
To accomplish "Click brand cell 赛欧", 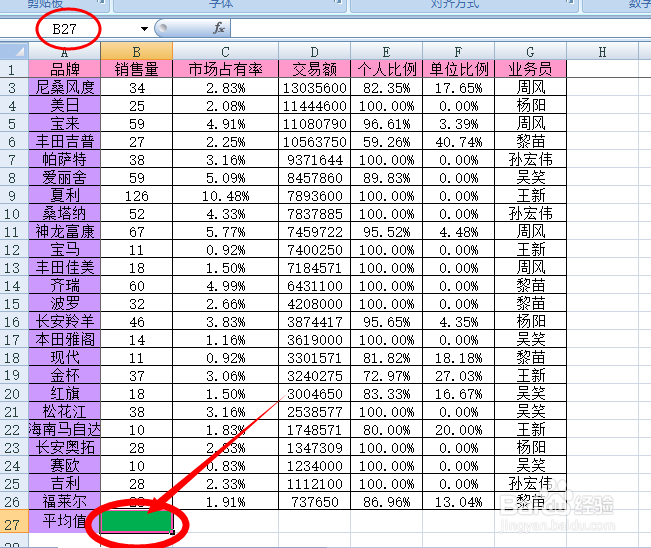I will click(64, 466).
